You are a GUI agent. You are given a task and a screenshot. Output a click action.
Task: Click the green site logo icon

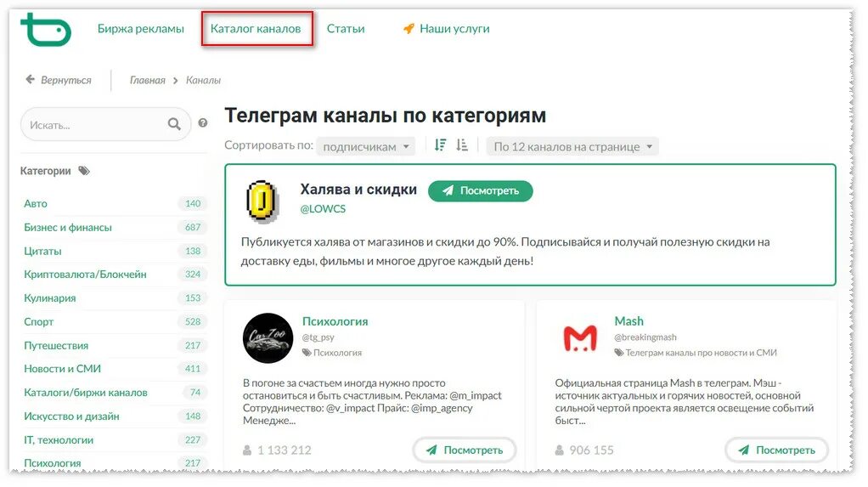coord(46,30)
